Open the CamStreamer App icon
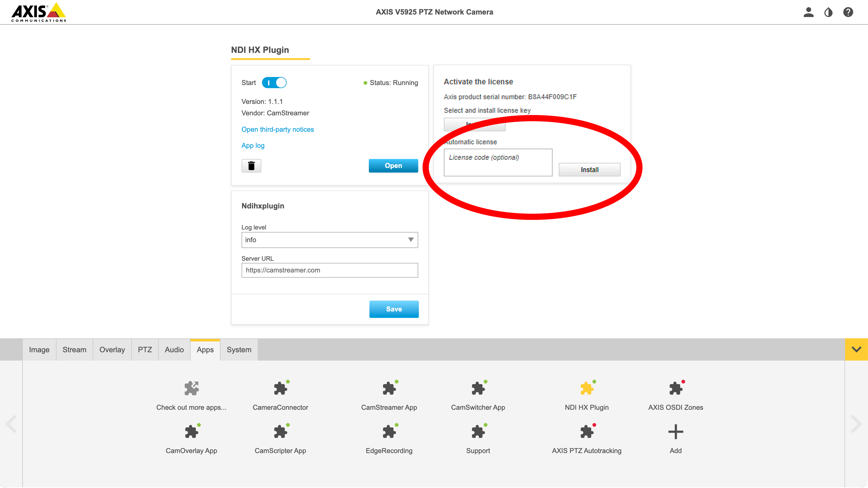 point(389,388)
